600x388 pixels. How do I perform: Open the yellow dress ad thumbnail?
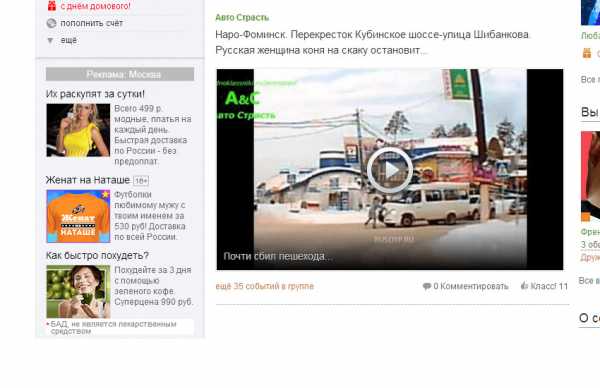click(78, 130)
